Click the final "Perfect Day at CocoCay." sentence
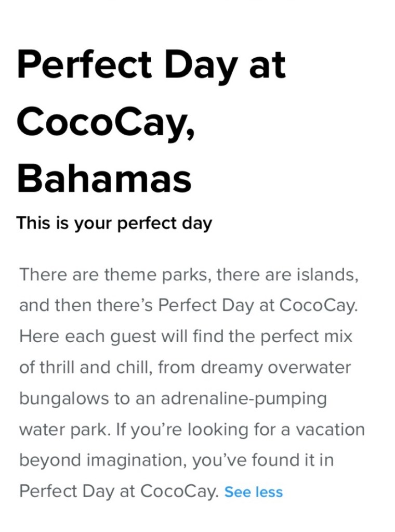 pyautogui.click(x=118, y=491)
